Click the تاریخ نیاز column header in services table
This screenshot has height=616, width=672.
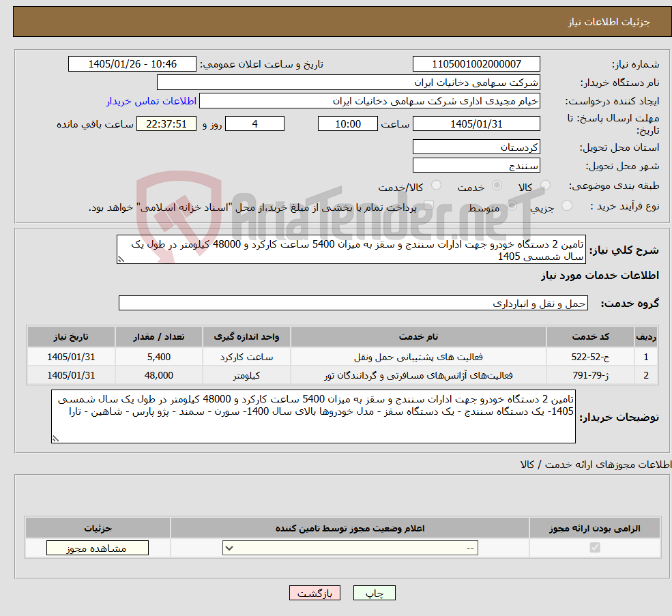tap(71, 336)
